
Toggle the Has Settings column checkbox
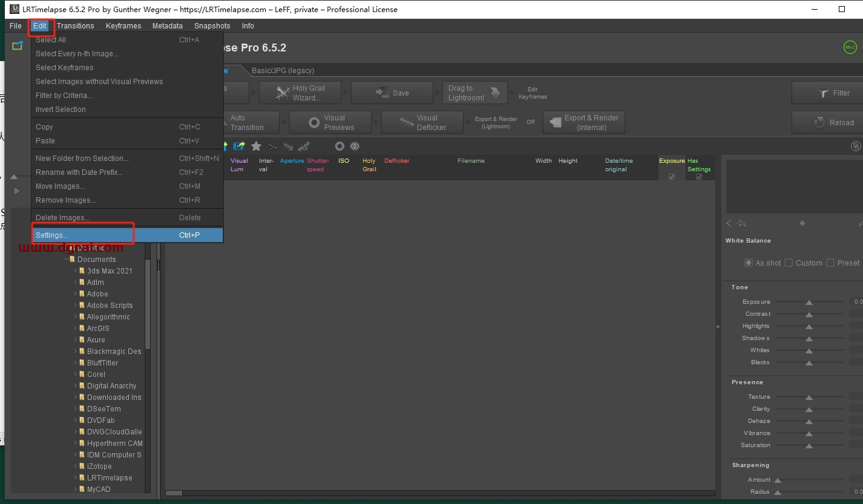pyautogui.click(x=699, y=177)
